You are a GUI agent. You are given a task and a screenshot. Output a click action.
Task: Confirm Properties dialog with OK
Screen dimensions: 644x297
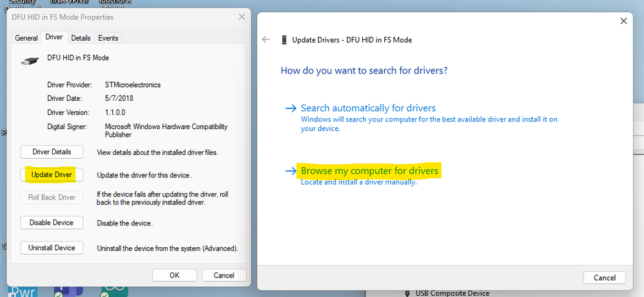pyautogui.click(x=175, y=275)
